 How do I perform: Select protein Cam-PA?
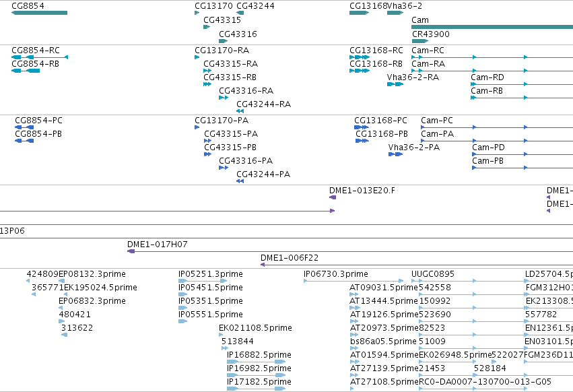click(438, 134)
